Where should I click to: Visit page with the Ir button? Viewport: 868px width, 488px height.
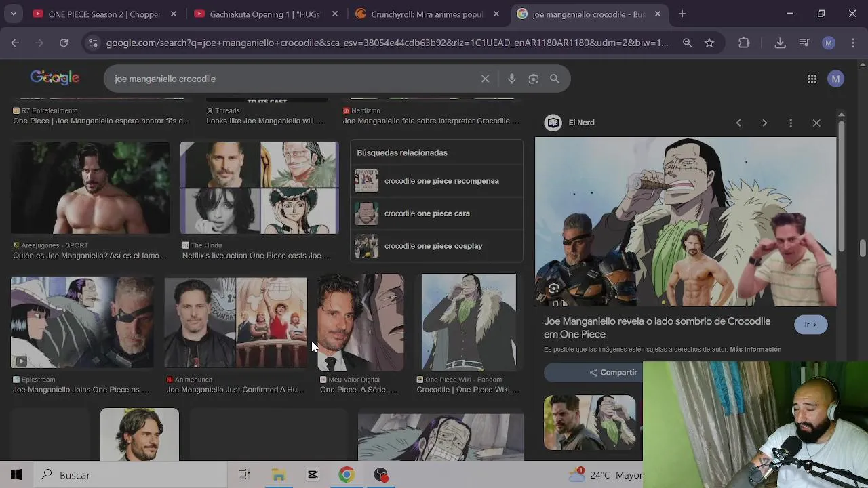pyautogui.click(x=810, y=325)
